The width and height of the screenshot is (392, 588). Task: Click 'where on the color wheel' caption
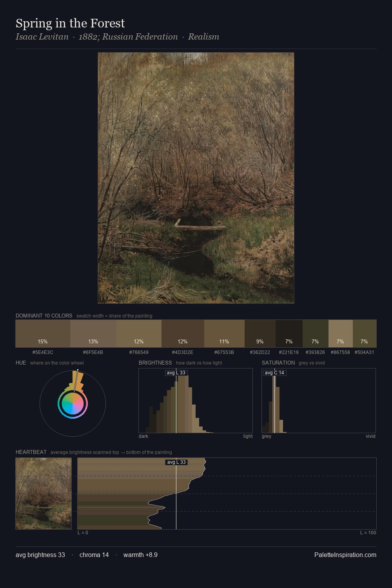pyautogui.click(x=57, y=363)
